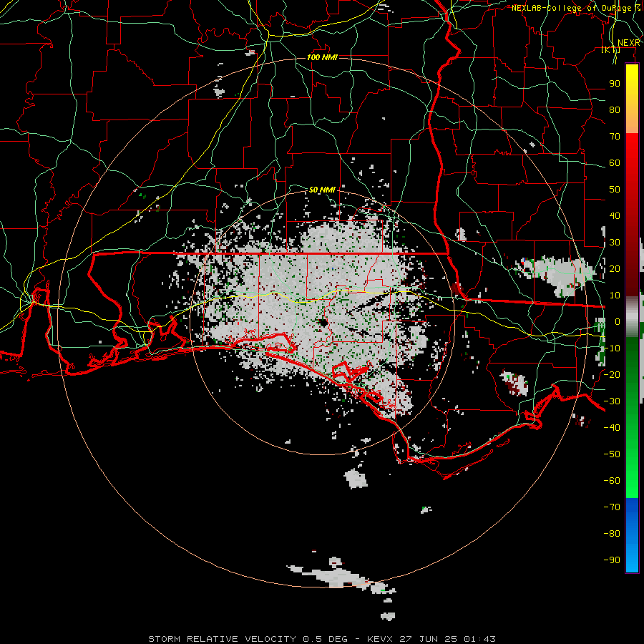Click the 50 value on velocity scale
Screen dimensions: 644x644
(x=615, y=190)
